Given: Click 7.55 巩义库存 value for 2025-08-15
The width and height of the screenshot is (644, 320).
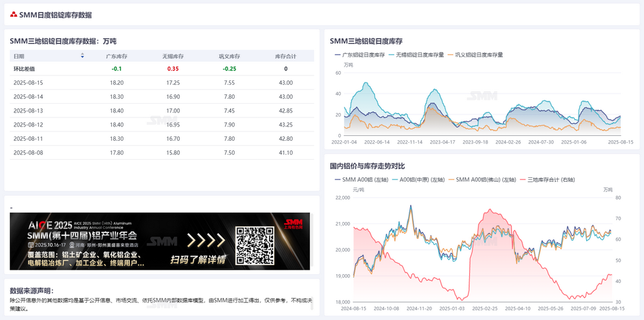Looking at the screenshot, I should tap(229, 82).
